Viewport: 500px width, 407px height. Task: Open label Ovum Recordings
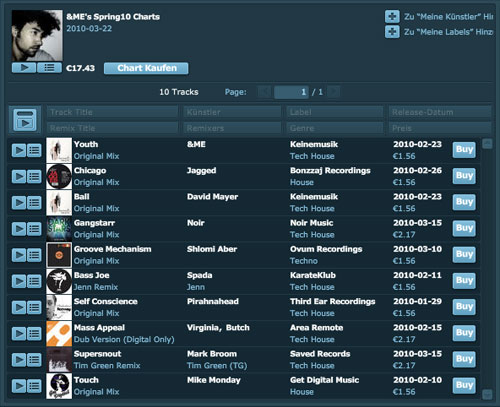326,249
